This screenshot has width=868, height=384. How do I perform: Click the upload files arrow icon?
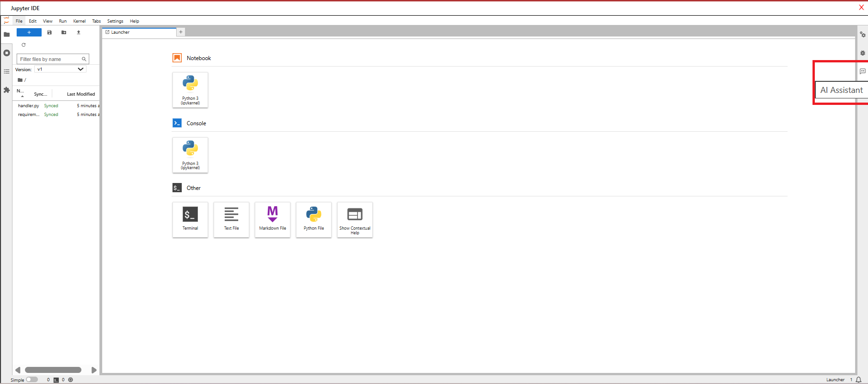[79, 32]
